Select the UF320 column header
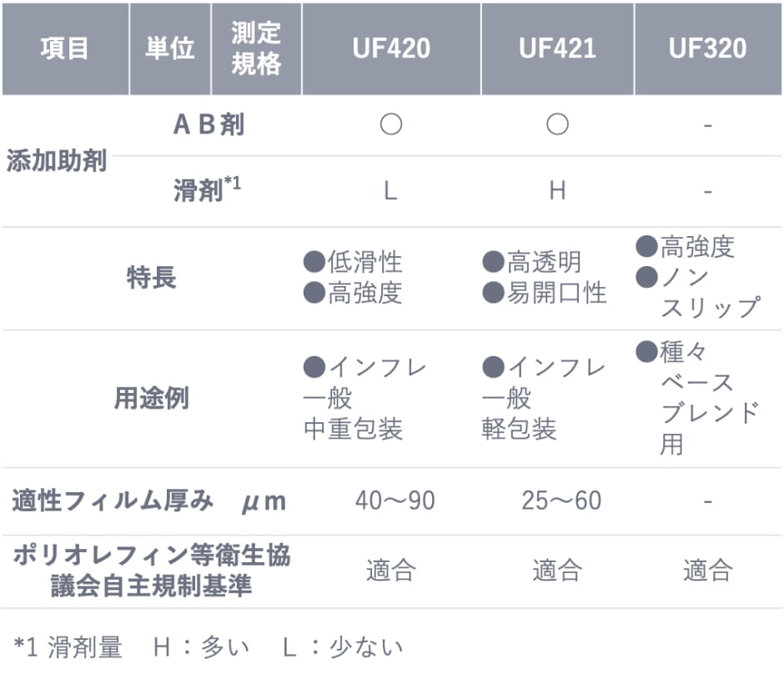784x679 pixels. click(707, 48)
